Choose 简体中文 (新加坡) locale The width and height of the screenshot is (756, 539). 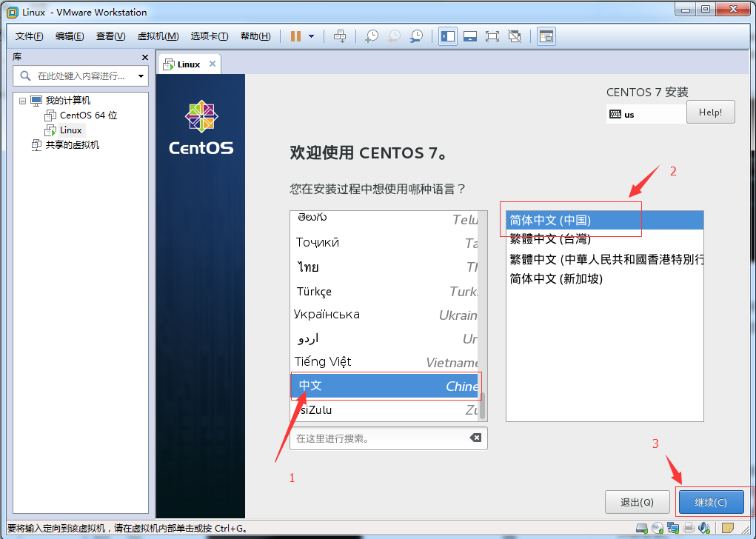[605, 278]
